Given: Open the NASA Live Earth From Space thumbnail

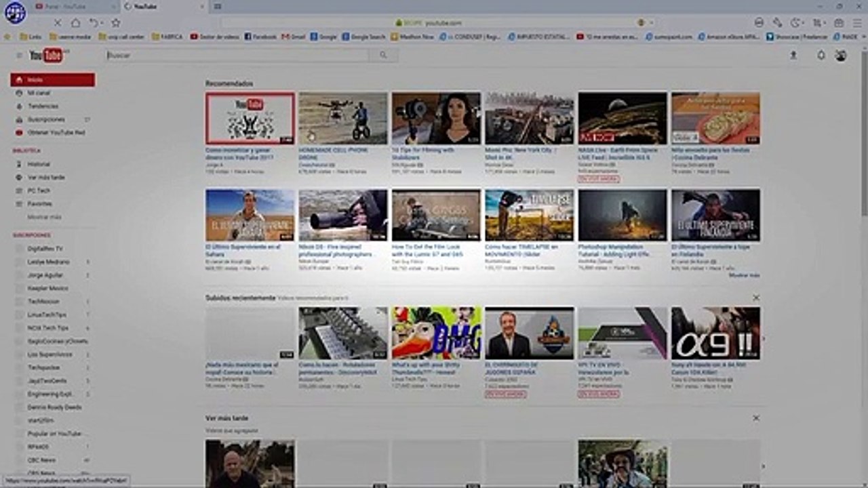Looking at the screenshot, I should point(623,118).
